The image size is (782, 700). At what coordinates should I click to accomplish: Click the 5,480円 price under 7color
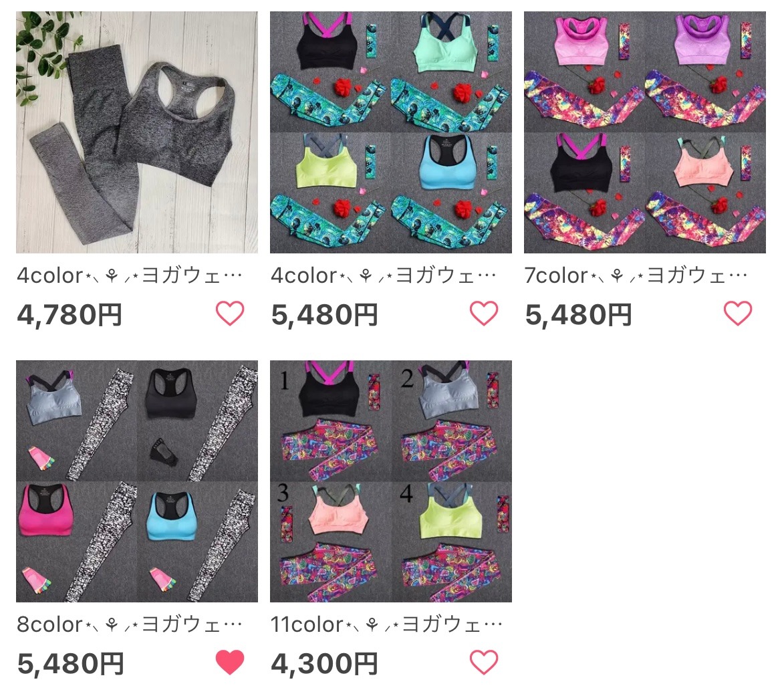[579, 315]
